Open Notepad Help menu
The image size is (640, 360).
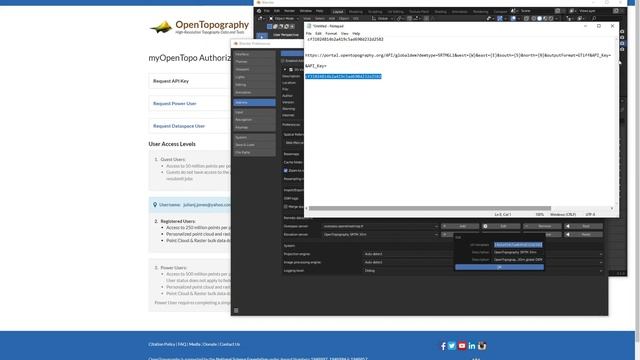[x=356, y=33]
